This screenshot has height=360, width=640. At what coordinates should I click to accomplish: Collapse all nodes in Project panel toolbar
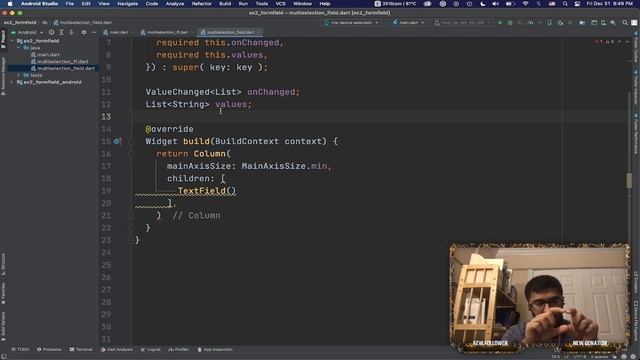pos(71,32)
